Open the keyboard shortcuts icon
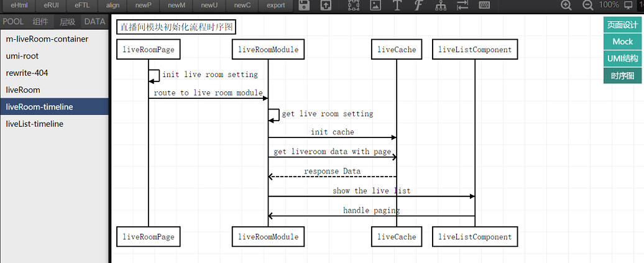Viewport: 644px width, 263px height. coord(484,6)
